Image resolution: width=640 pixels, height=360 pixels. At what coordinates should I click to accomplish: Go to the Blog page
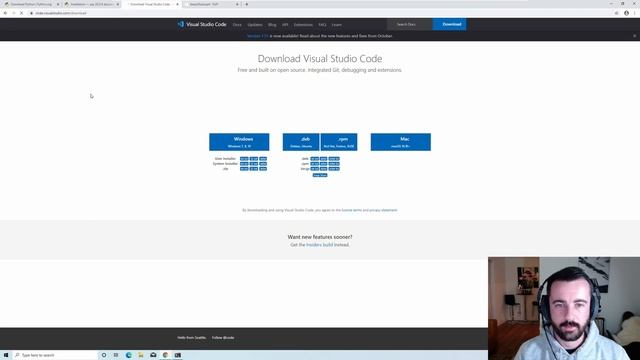click(x=272, y=25)
